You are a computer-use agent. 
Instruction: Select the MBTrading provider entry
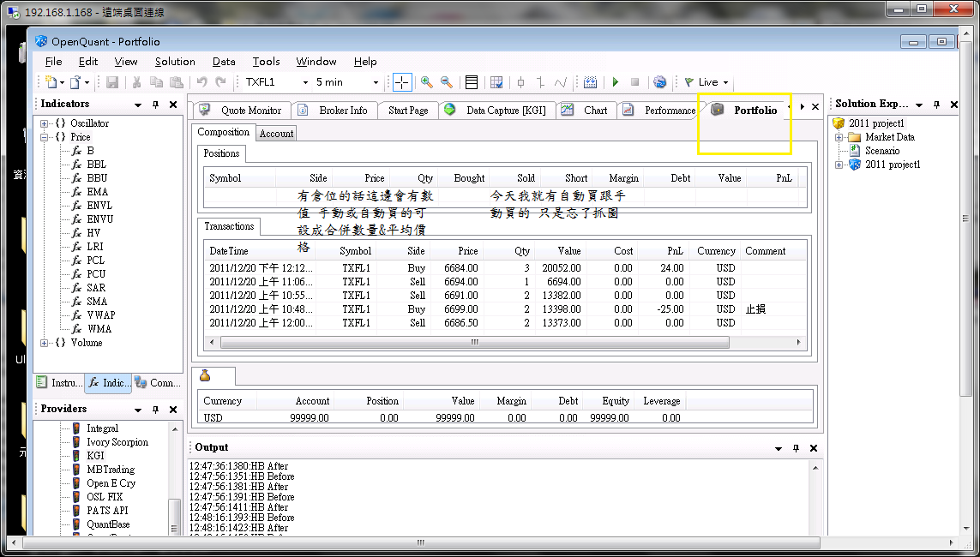(x=110, y=470)
